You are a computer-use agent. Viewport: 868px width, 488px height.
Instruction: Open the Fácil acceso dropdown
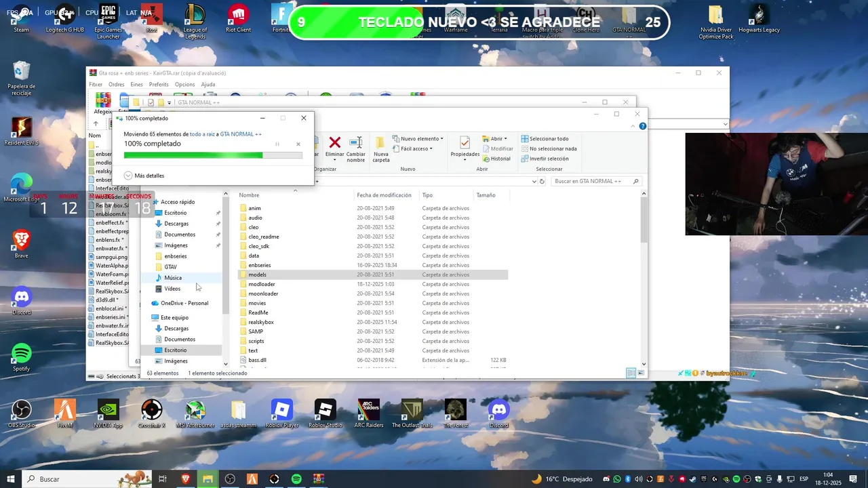tap(414, 148)
